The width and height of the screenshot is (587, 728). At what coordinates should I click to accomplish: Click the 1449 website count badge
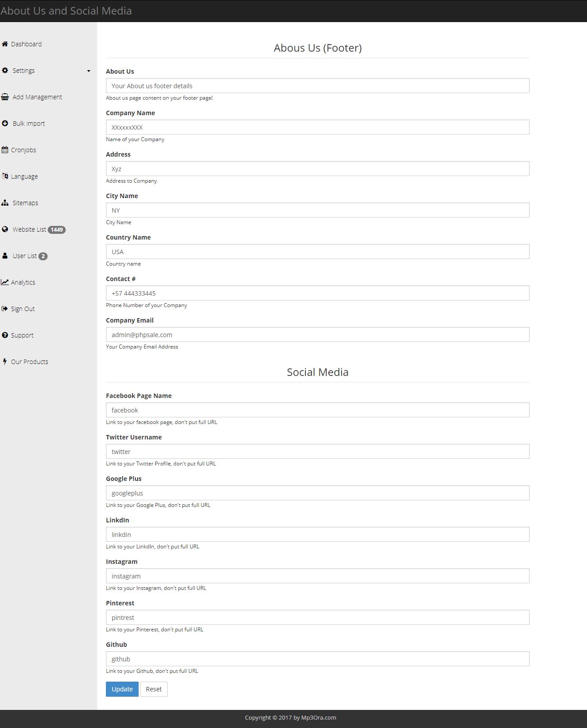[x=56, y=230]
